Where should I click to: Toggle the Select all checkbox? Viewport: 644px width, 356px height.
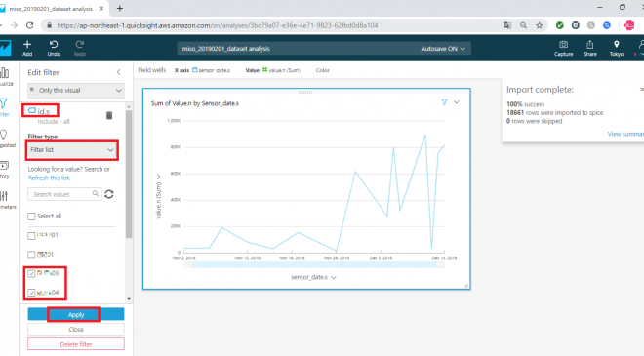coord(31,217)
